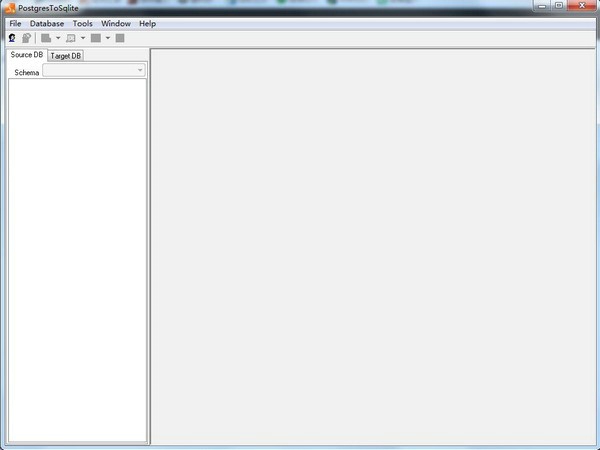
Task: Open the Help menu
Action: pyautogui.click(x=147, y=23)
